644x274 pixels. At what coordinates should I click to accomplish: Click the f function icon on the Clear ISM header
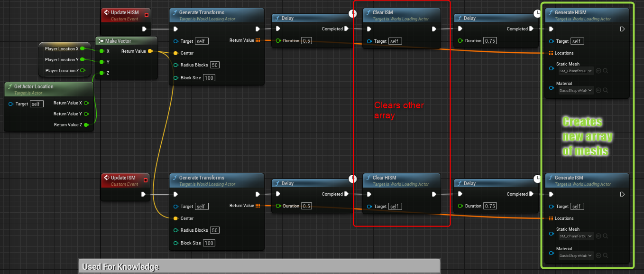[369, 13]
